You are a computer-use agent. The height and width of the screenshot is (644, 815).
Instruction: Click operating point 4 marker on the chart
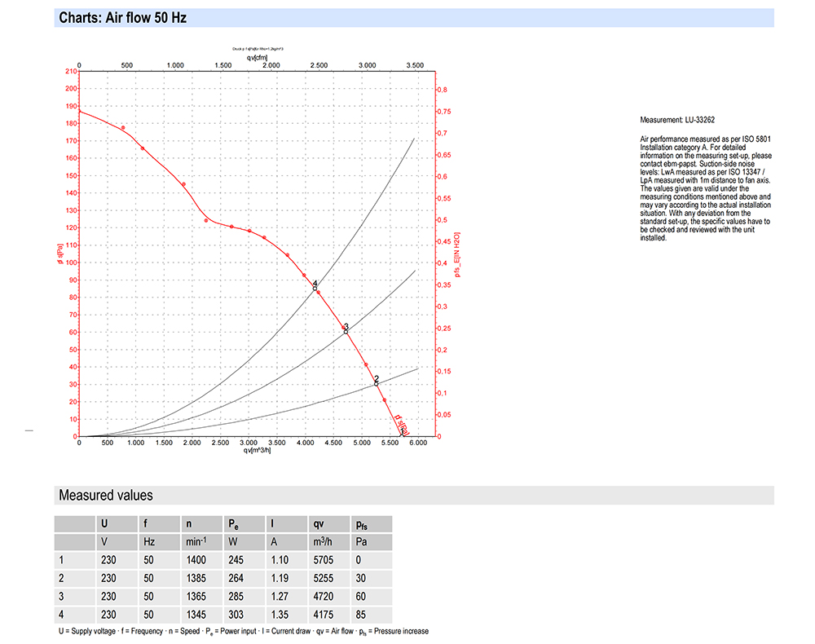315,288
